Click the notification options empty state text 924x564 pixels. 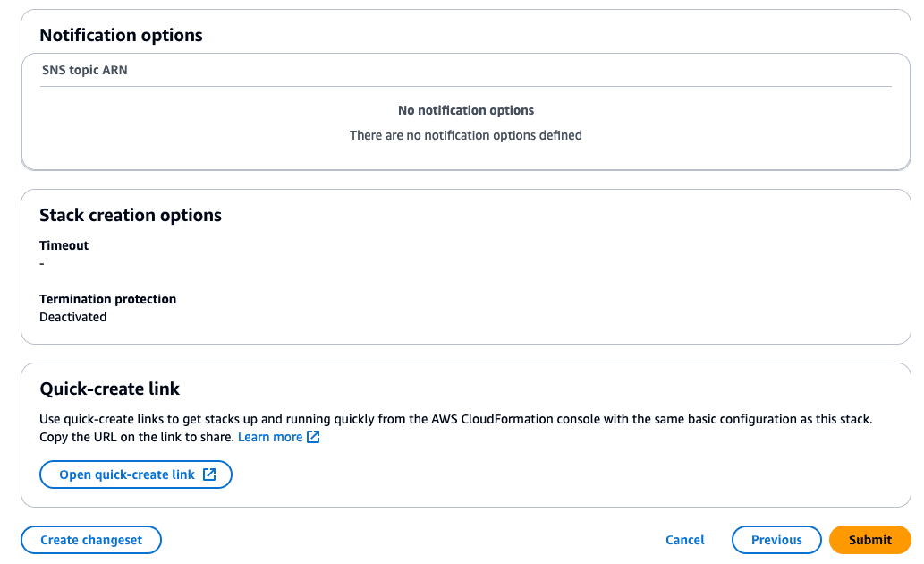pos(465,134)
